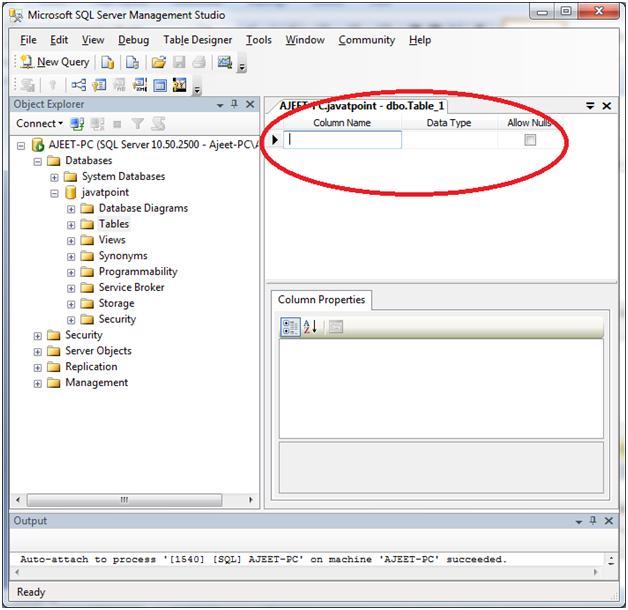
Task: Open the File menu
Action: click(28, 40)
